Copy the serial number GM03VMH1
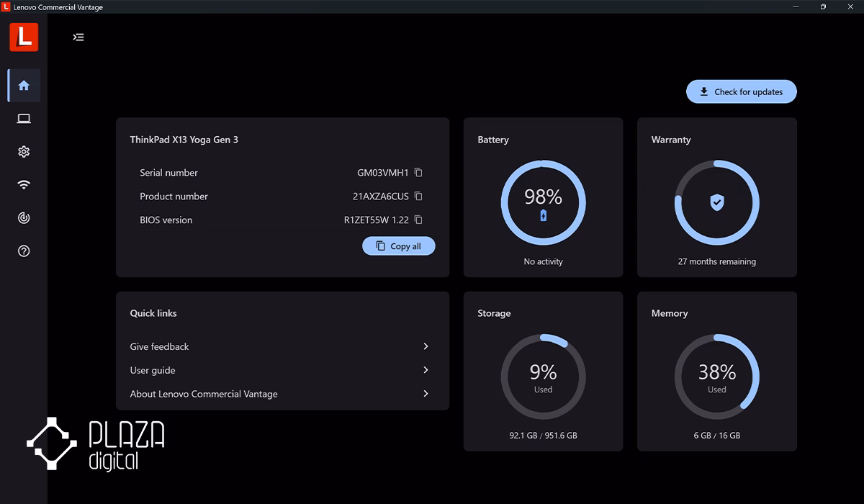Viewport: 864px width, 504px height. (418, 173)
